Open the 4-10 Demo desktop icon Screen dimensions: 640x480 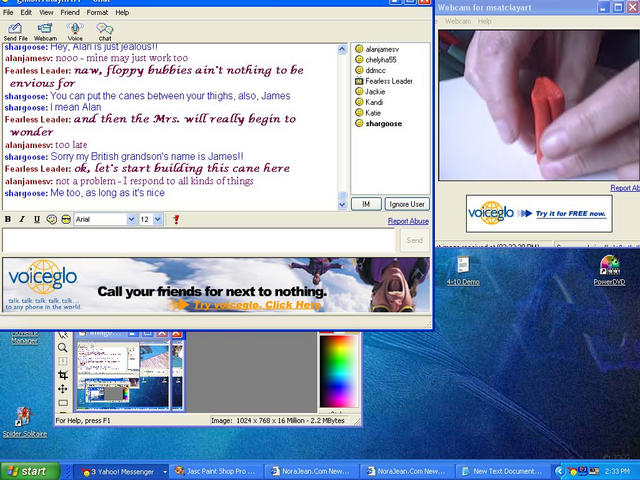click(x=463, y=270)
